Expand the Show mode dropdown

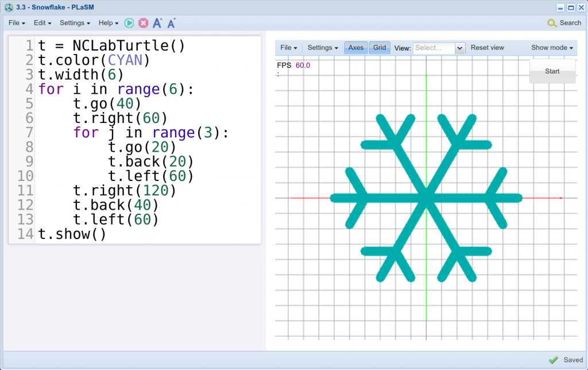click(552, 48)
